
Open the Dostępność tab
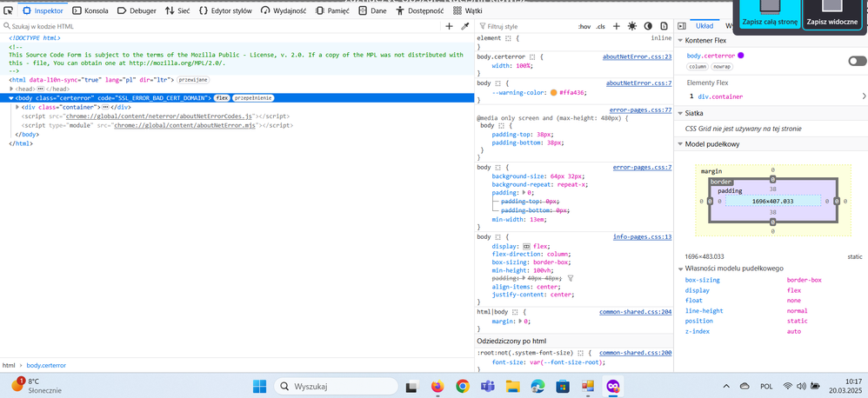click(x=419, y=10)
